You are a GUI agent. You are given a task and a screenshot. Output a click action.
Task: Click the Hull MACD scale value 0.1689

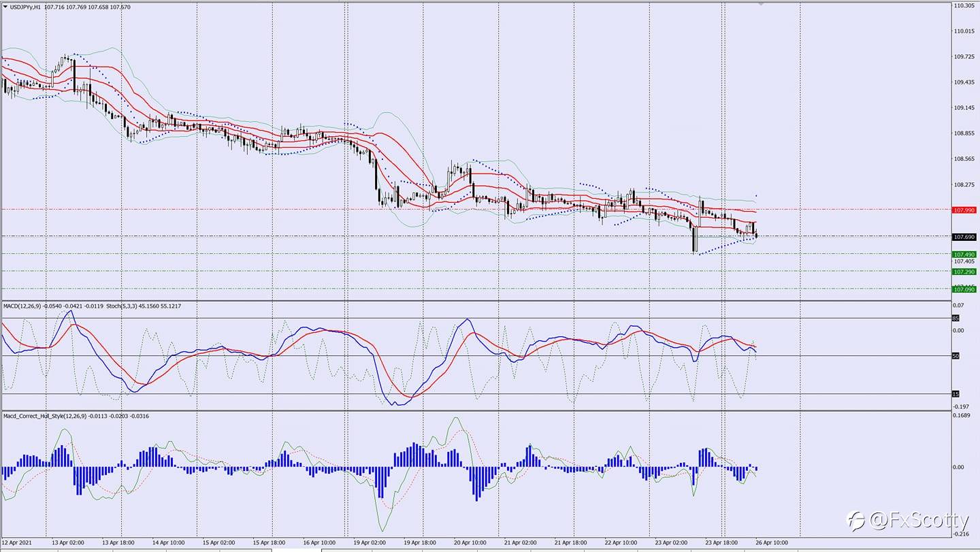(962, 415)
